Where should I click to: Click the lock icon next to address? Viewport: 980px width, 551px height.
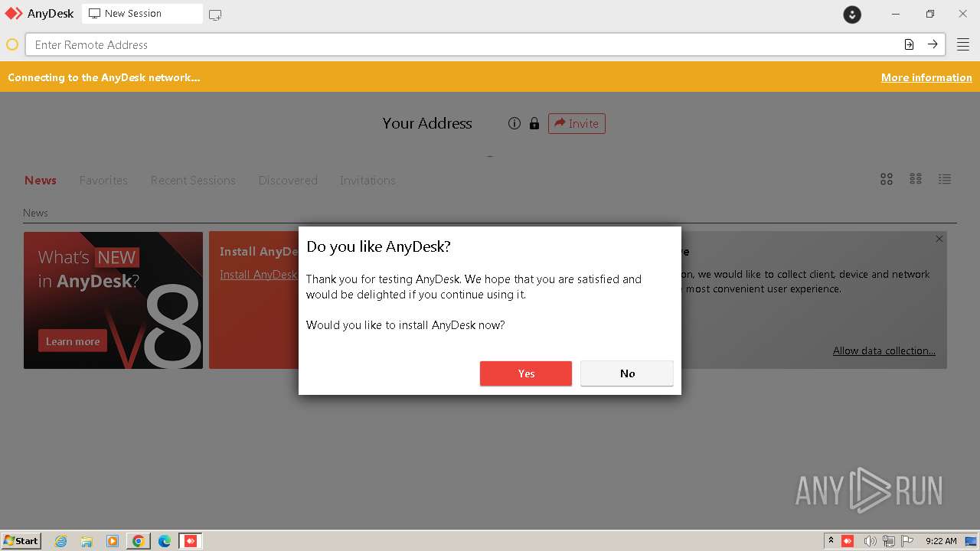[534, 123]
